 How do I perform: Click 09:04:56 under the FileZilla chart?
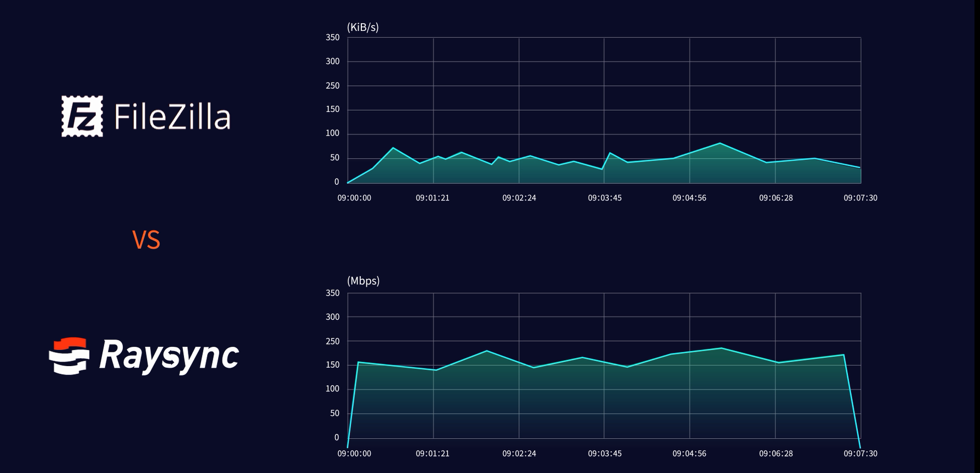(x=689, y=198)
